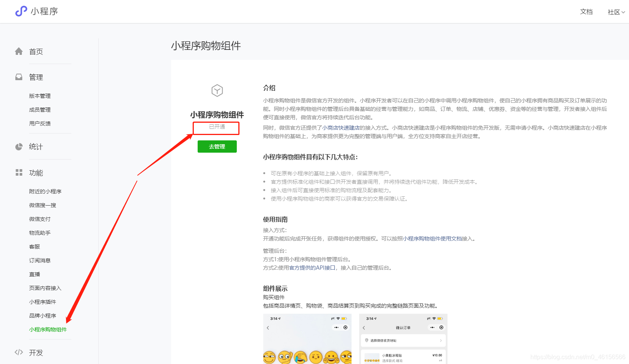
Task: Open 版本管理 in sidebar
Action: (x=40, y=96)
